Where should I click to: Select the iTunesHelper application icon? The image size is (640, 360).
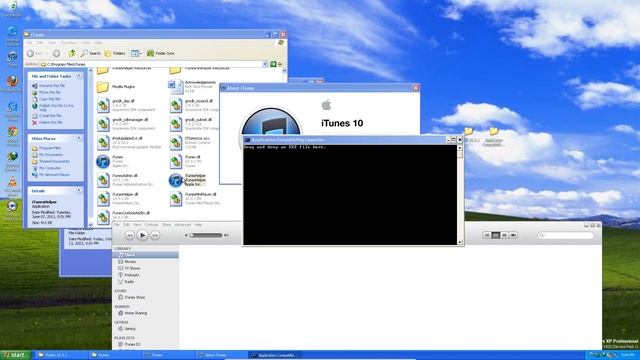tap(176, 180)
